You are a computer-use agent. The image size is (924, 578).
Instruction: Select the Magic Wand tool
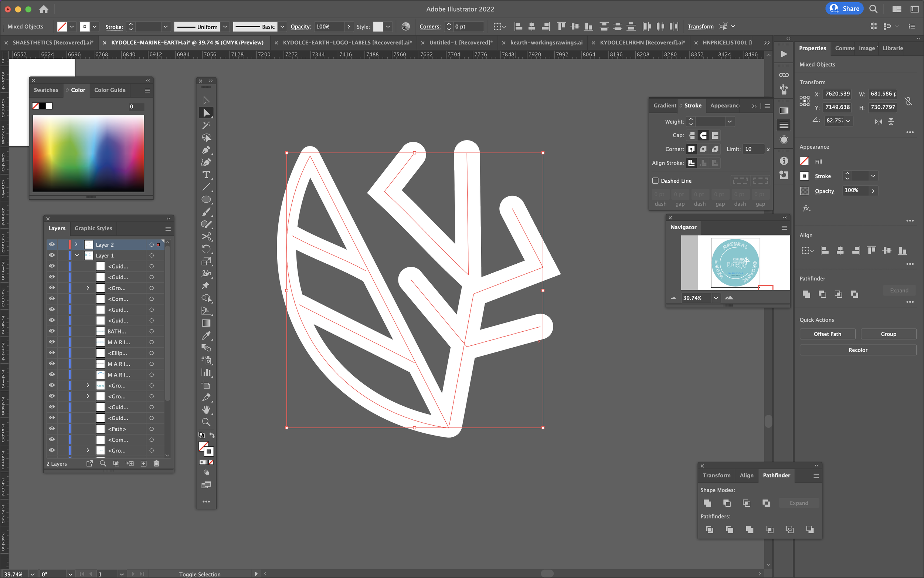click(x=206, y=125)
